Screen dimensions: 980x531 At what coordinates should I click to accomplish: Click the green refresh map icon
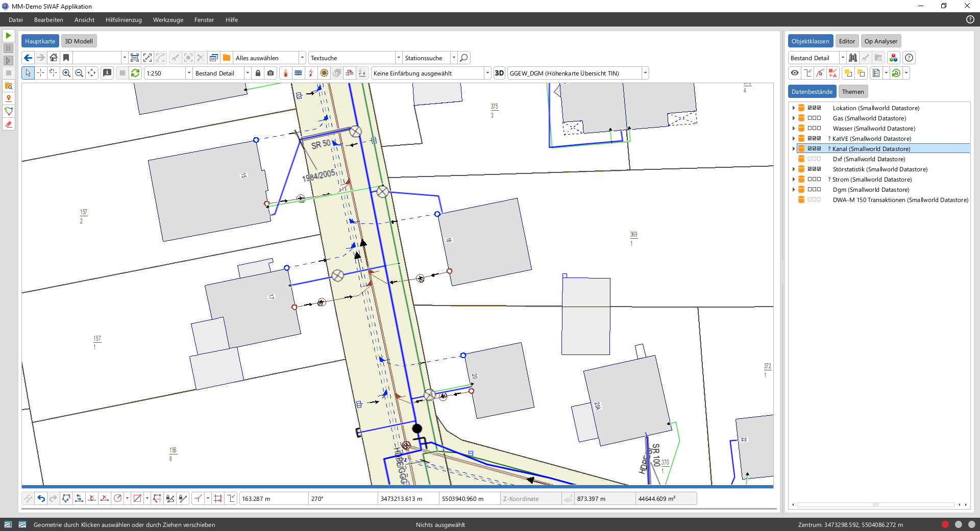pos(135,73)
